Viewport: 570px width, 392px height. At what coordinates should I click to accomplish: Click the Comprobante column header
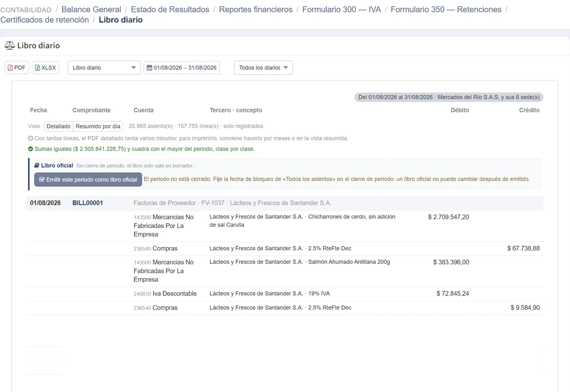click(91, 110)
